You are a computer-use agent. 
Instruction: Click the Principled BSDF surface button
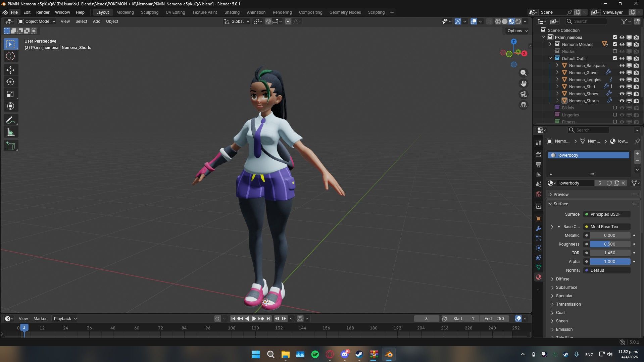coord(607,214)
